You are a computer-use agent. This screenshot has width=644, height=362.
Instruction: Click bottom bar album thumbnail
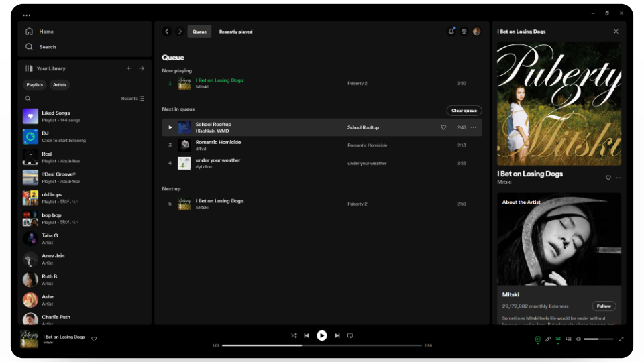click(29, 339)
